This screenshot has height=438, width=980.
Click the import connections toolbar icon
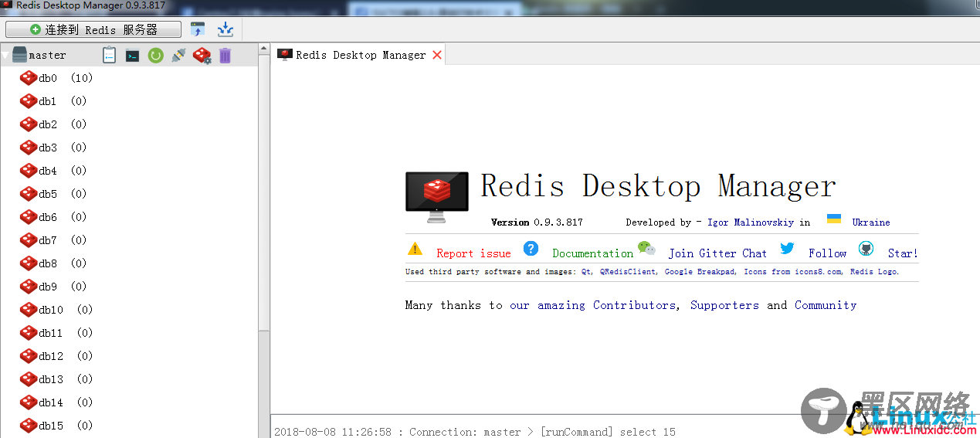[x=225, y=29]
